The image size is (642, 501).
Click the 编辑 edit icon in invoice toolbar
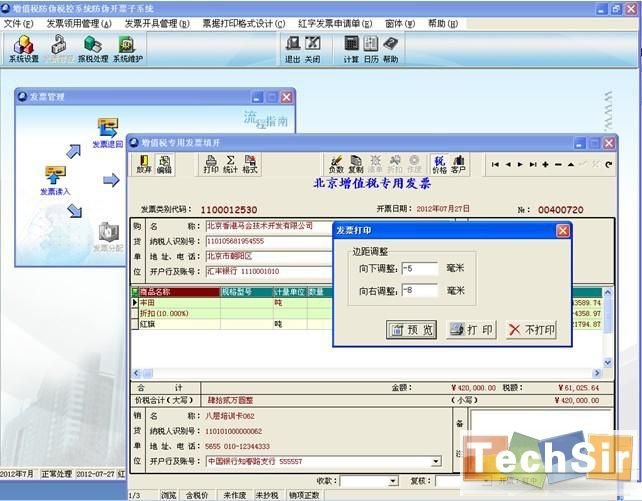coord(164,164)
